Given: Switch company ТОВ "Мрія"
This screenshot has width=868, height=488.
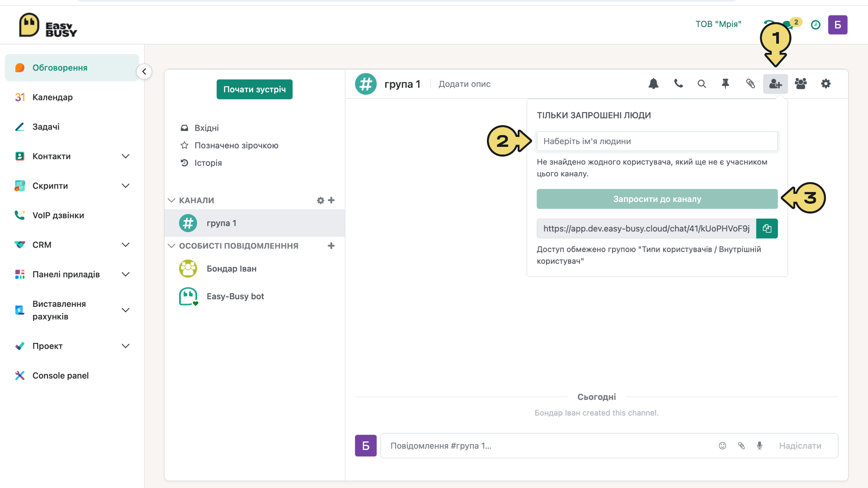Looking at the screenshot, I should click(718, 24).
